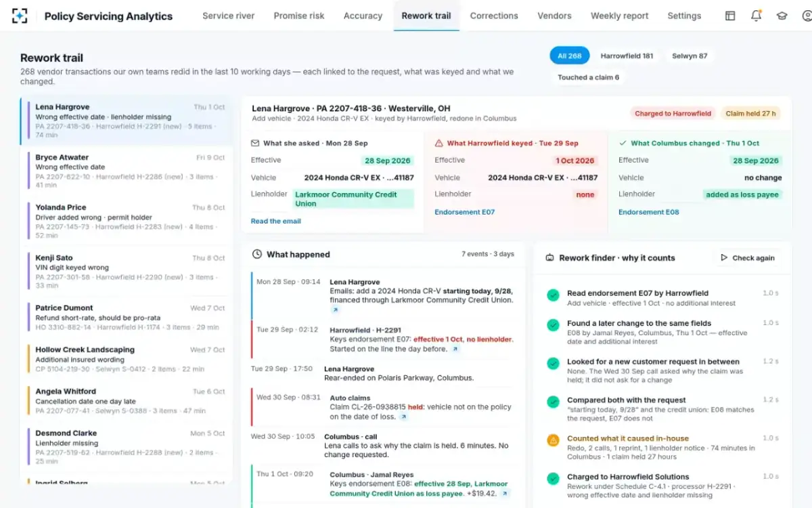
Task: Go to the Vendors tab
Action: pyautogui.click(x=554, y=16)
